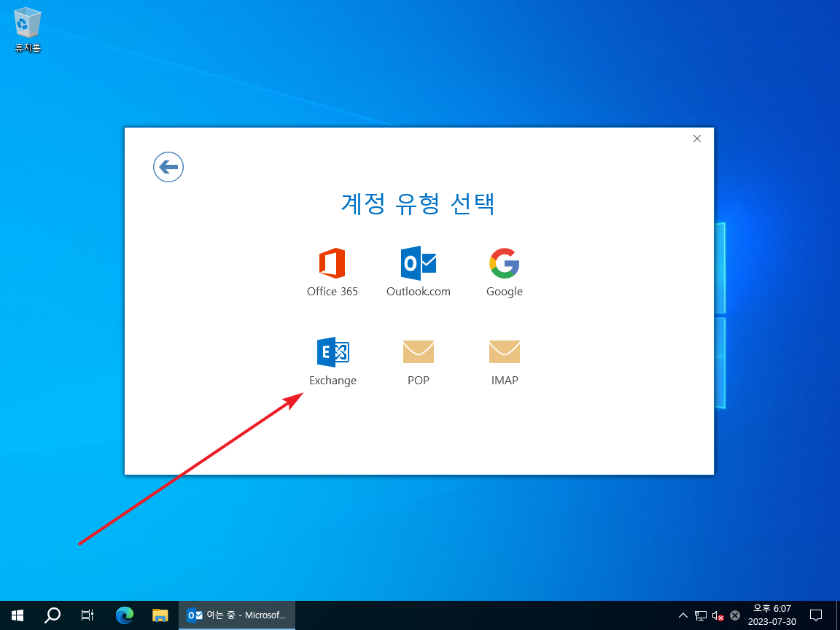840x630 pixels.
Task: Close the account type dialog
Action: coord(697,139)
